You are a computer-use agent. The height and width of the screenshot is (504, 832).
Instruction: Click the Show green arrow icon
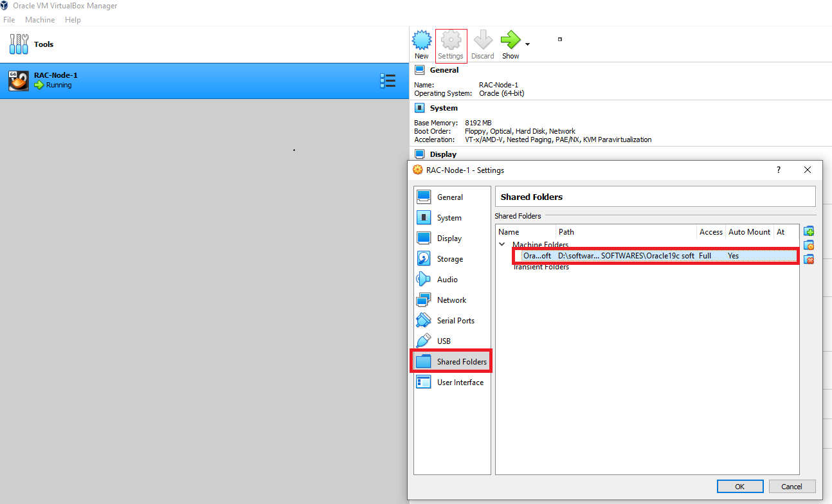(511, 40)
